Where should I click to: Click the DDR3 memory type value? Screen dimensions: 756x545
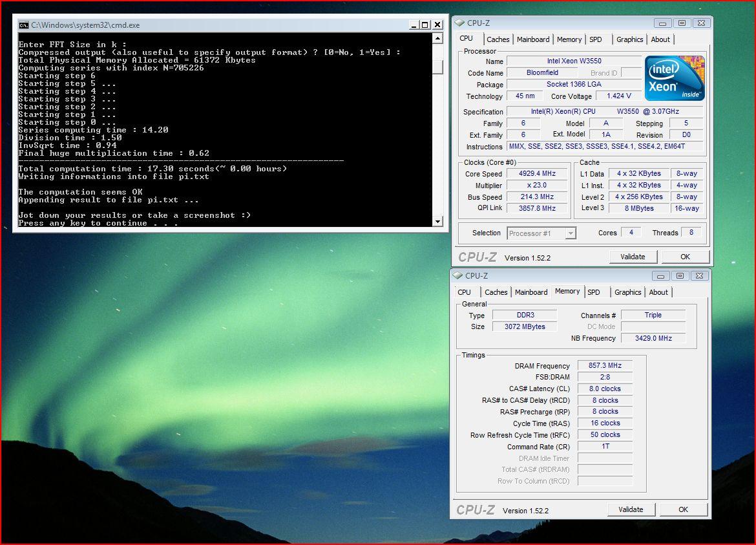(x=525, y=315)
